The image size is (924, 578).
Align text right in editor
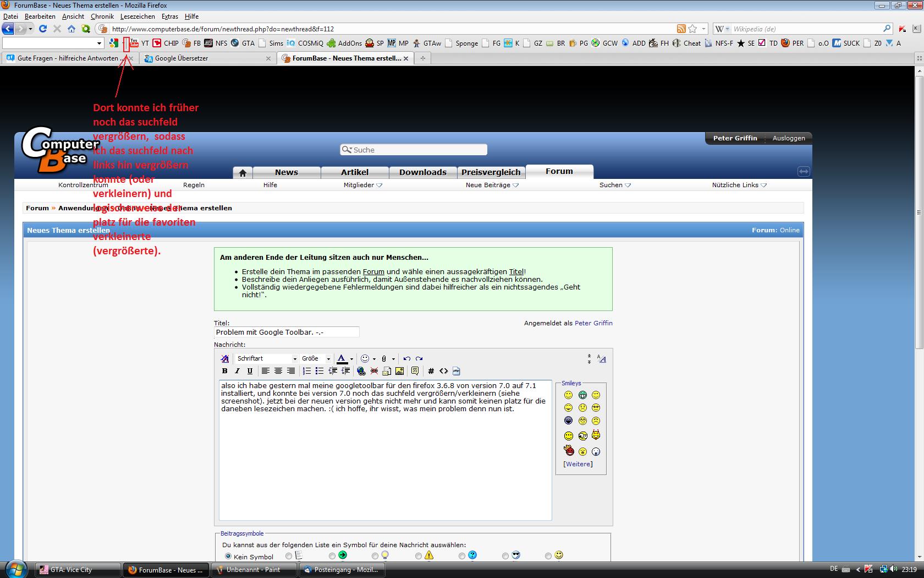click(x=290, y=371)
